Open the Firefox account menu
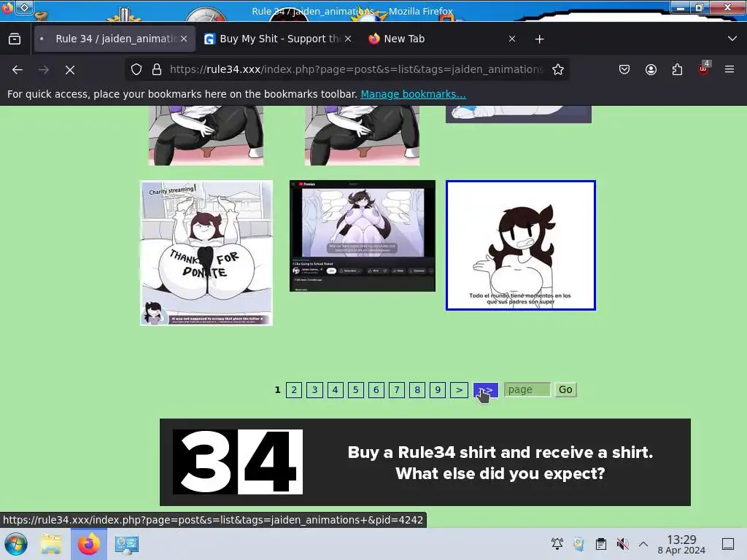 pyautogui.click(x=651, y=69)
